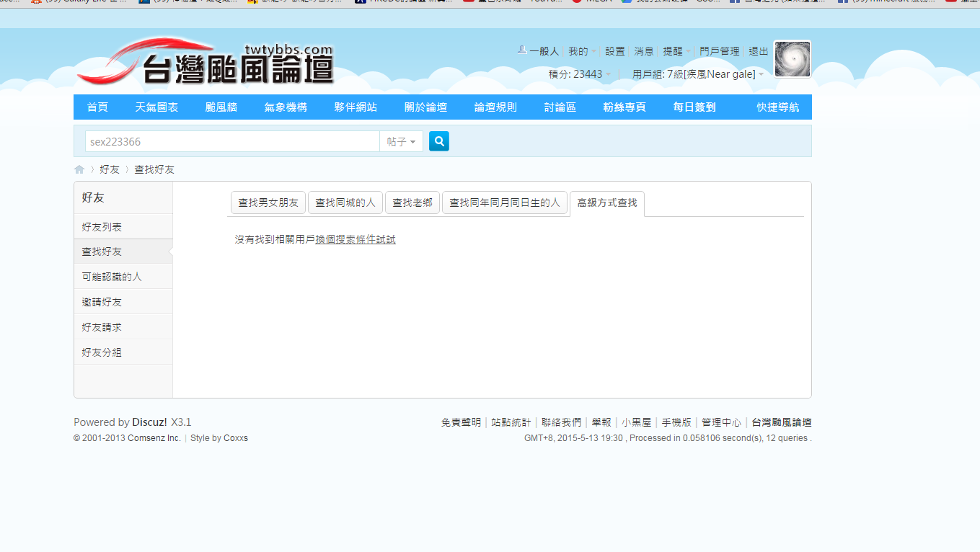The image size is (980, 552).
Task: Open 關於論壇 navigation item
Action: 425,107
